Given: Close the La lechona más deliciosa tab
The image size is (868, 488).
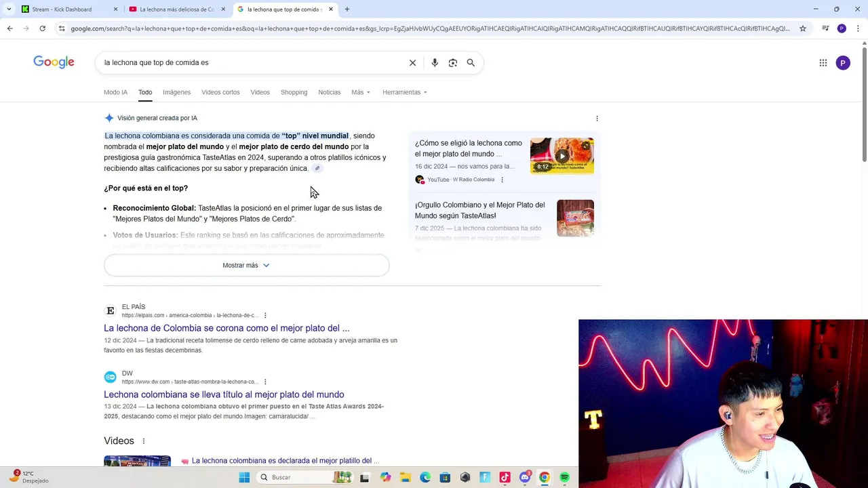Looking at the screenshot, I should click(223, 9).
